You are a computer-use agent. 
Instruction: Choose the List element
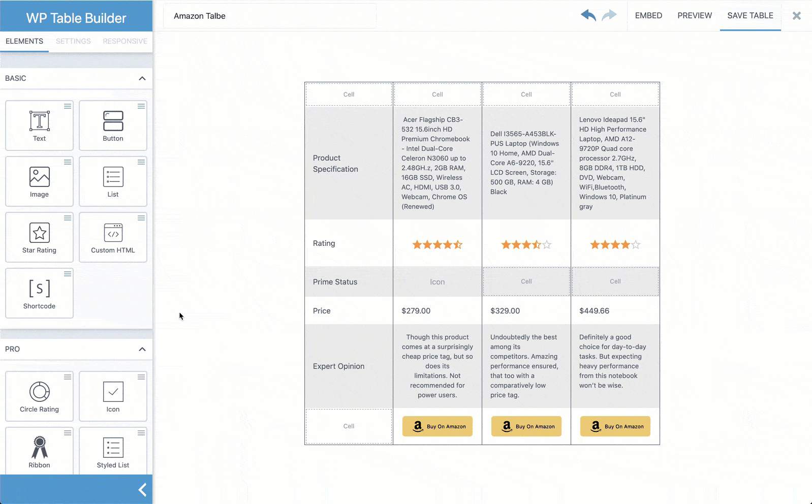coord(113,181)
